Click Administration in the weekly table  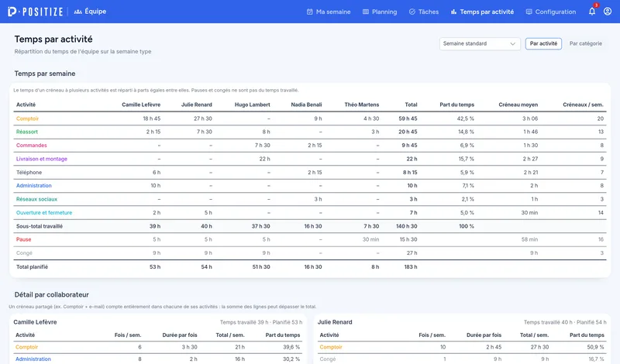point(33,186)
